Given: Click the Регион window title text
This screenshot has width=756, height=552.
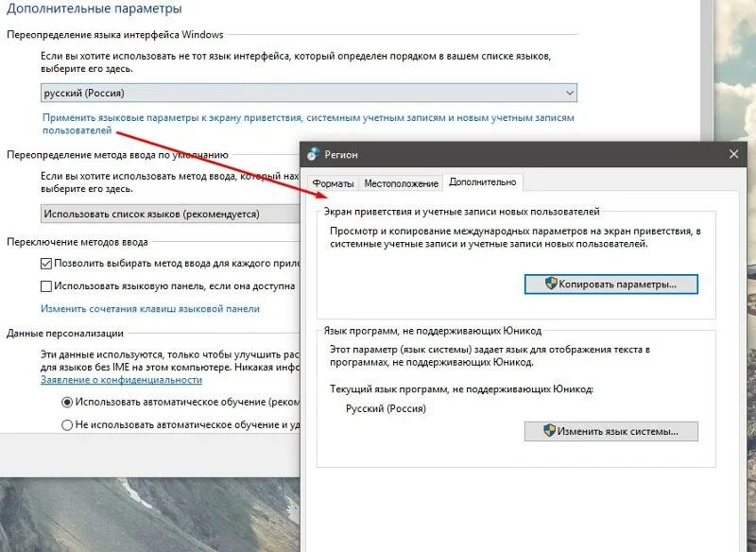Looking at the screenshot, I should pyautogui.click(x=341, y=154).
